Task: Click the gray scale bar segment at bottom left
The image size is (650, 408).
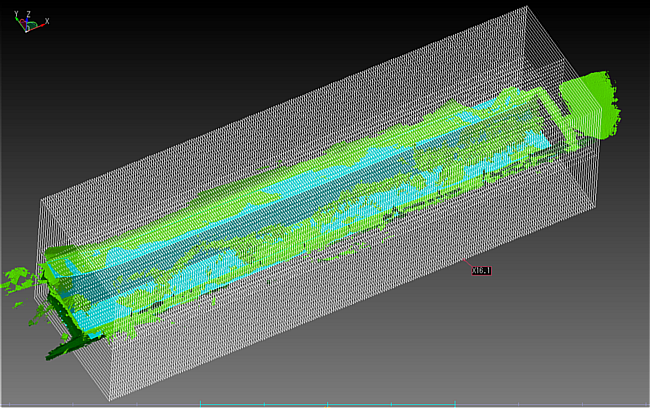Action: 100,404
